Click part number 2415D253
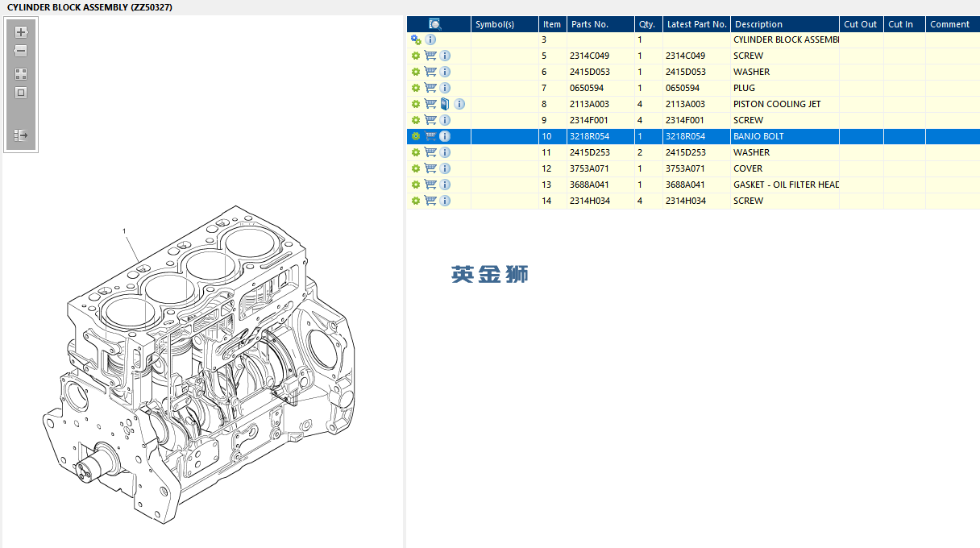The image size is (980, 548). [589, 152]
